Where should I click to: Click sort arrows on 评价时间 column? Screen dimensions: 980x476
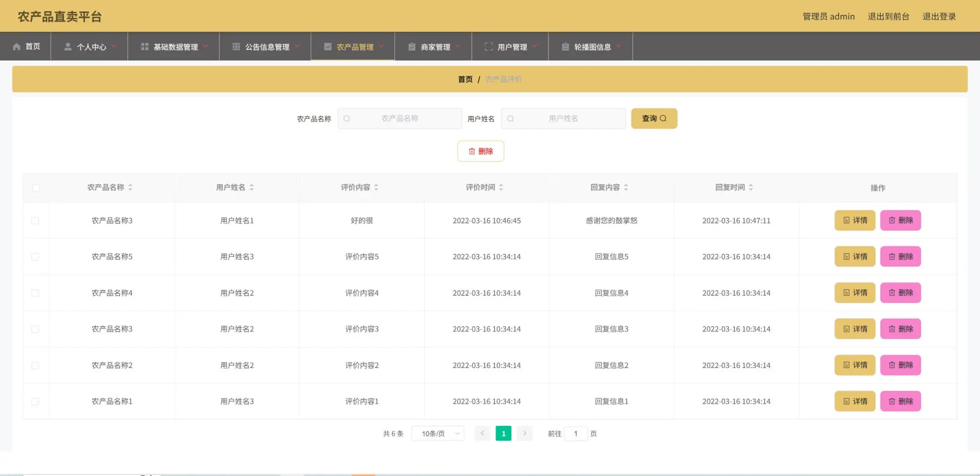501,187
